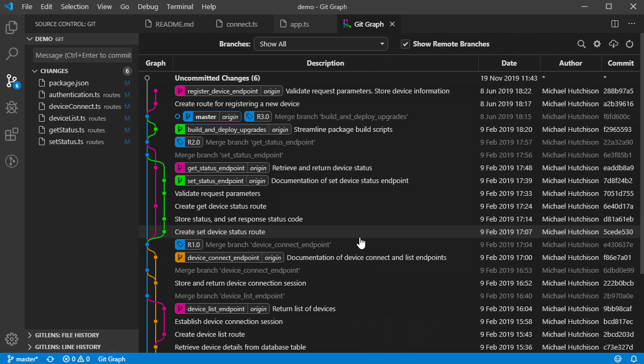
Task: Click Git Graph button in status bar
Action: click(x=111, y=359)
